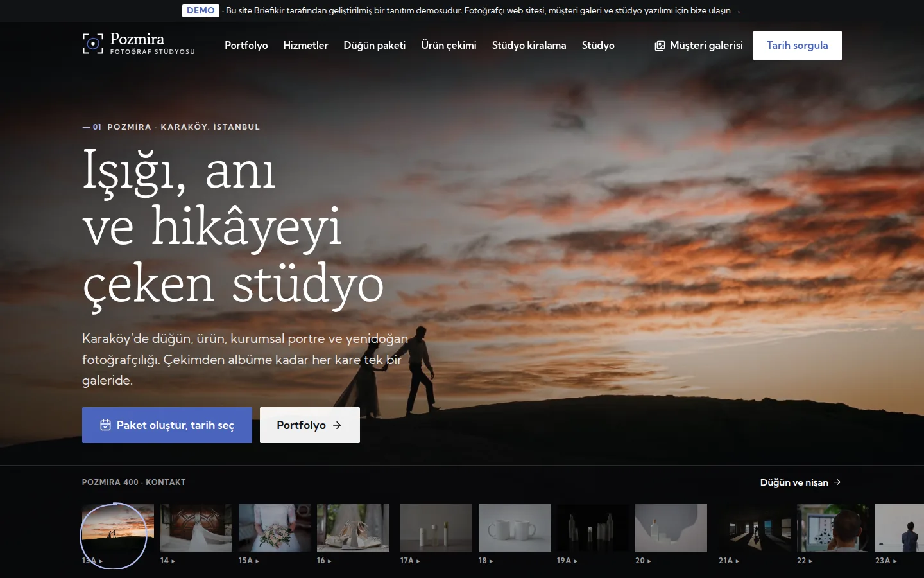The height and width of the screenshot is (578, 924).
Task: Click the calendar icon on the Paket oluştur button
Action: tap(106, 425)
